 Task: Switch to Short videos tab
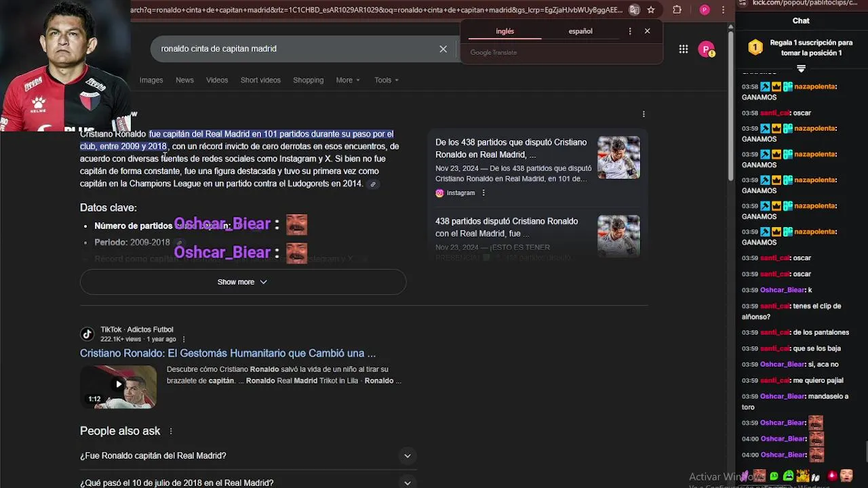coord(260,80)
